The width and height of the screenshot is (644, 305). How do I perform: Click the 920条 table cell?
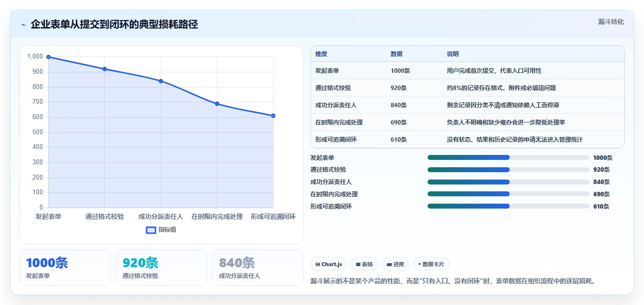tap(399, 88)
